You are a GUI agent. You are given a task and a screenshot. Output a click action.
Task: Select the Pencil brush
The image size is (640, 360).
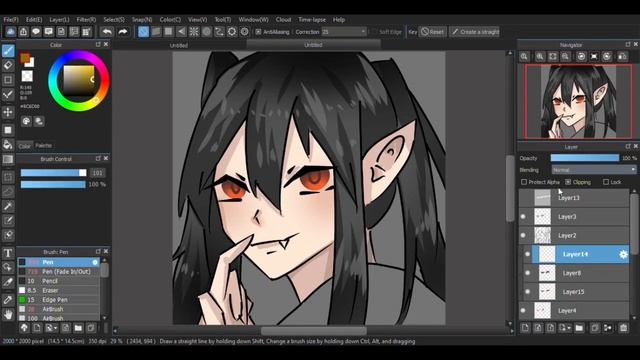pos(59,281)
